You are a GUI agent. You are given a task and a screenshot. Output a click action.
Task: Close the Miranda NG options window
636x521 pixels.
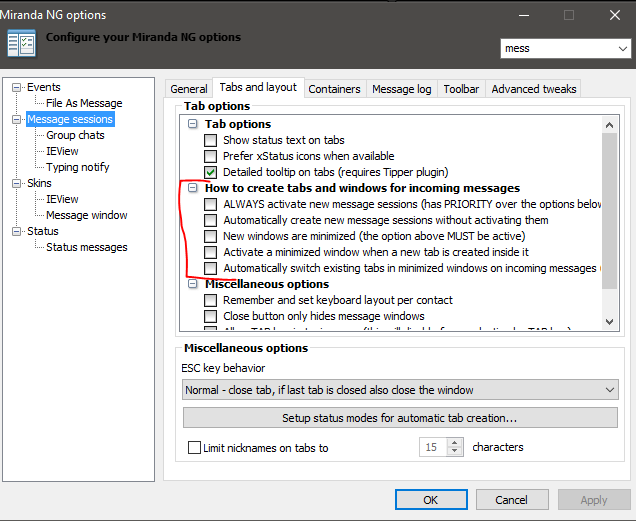click(x=615, y=15)
